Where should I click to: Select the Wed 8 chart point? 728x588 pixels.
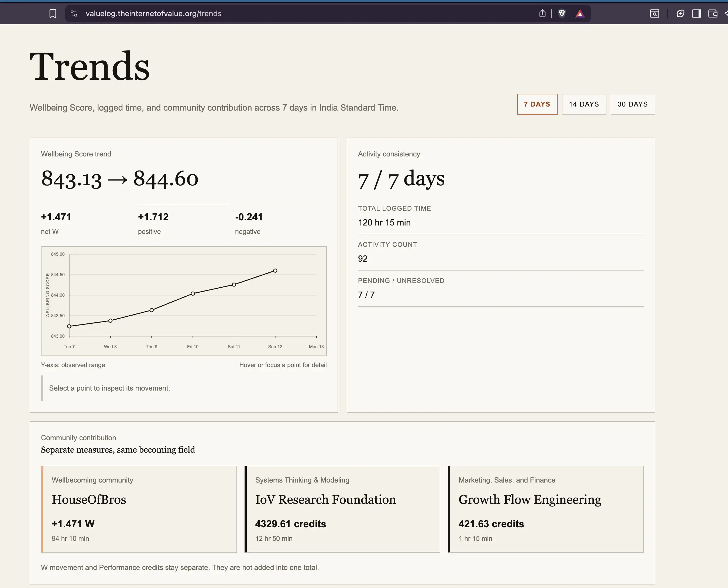pos(110,320)
